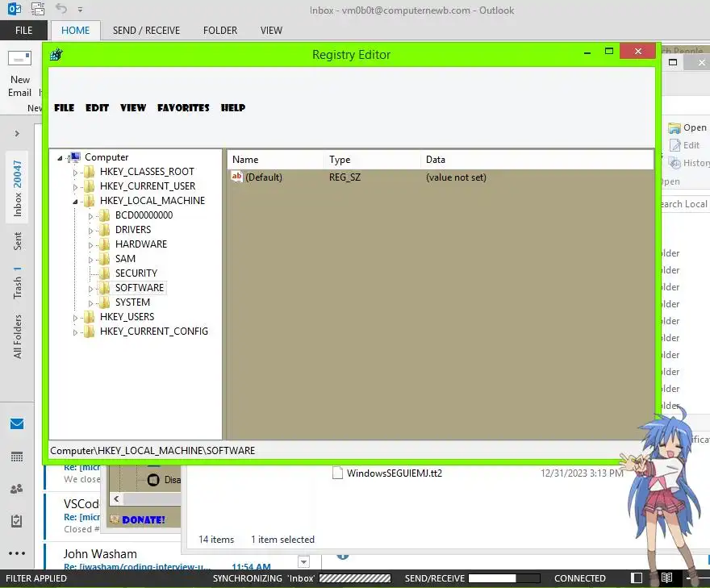Click the Name column header
Viewport: 710px width, 588px height.
[275, 160]
